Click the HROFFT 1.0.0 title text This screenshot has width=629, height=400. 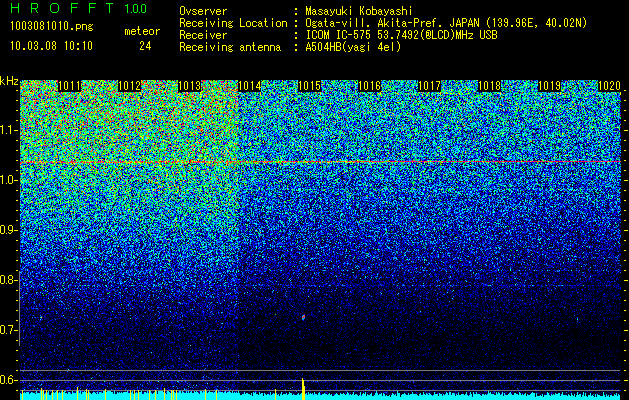[x=79, y=8]
